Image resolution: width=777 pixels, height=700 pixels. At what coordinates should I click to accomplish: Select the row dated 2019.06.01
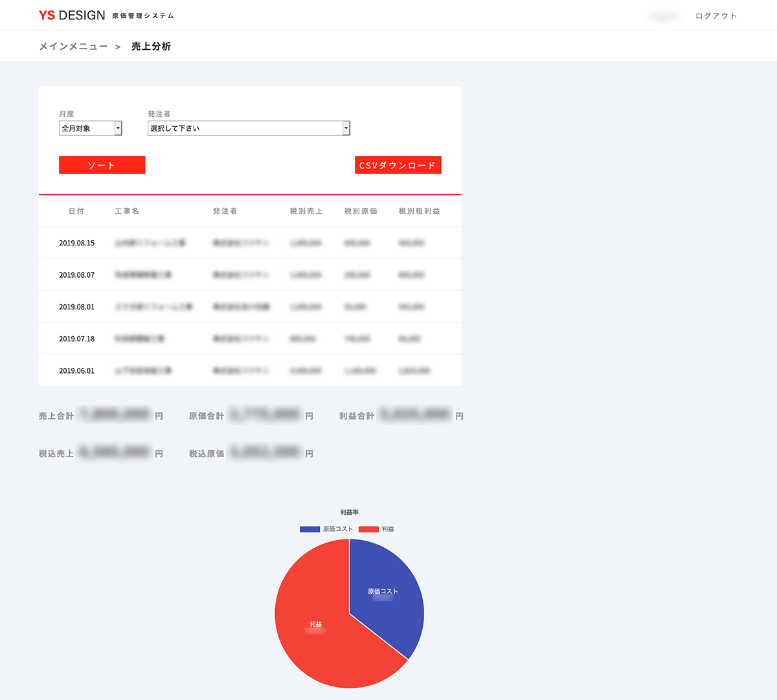[250, 370]
